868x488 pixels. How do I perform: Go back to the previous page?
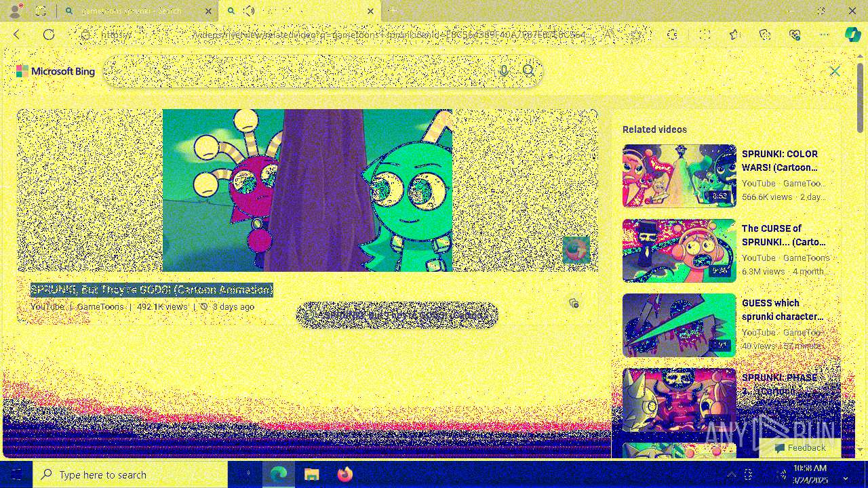pyautogui.click(x=17, y=35)
